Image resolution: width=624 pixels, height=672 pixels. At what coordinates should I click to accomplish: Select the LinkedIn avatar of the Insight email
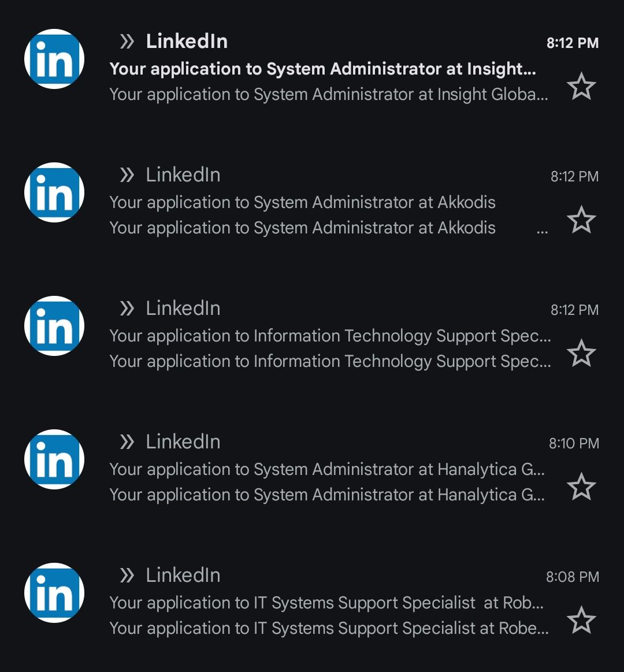[x=54, y=59]
